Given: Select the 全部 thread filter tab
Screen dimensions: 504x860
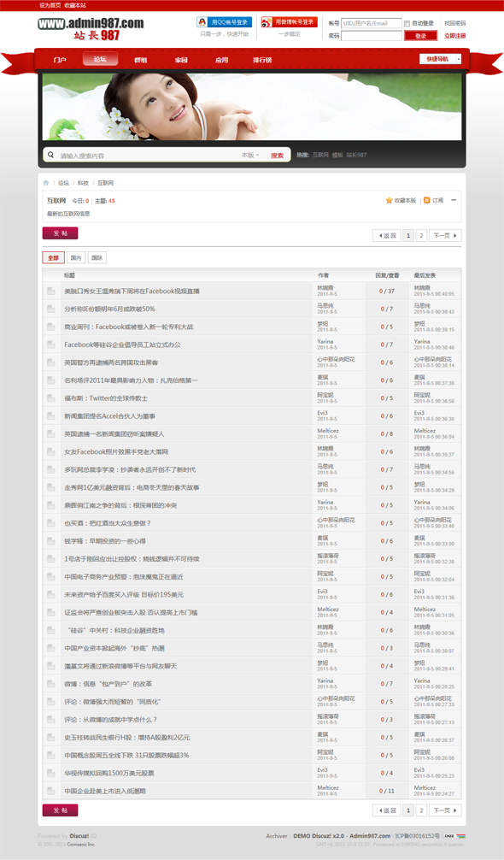Looking at the screenshot, I should 53,258.
